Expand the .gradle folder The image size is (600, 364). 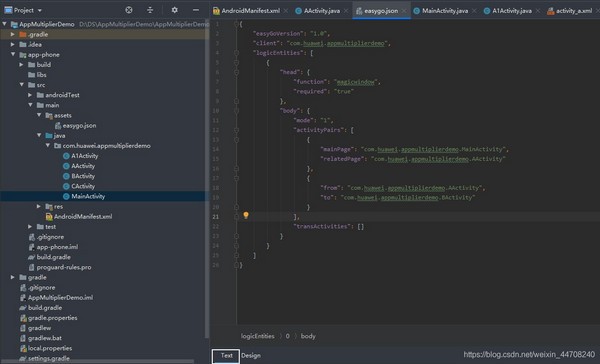13,34
